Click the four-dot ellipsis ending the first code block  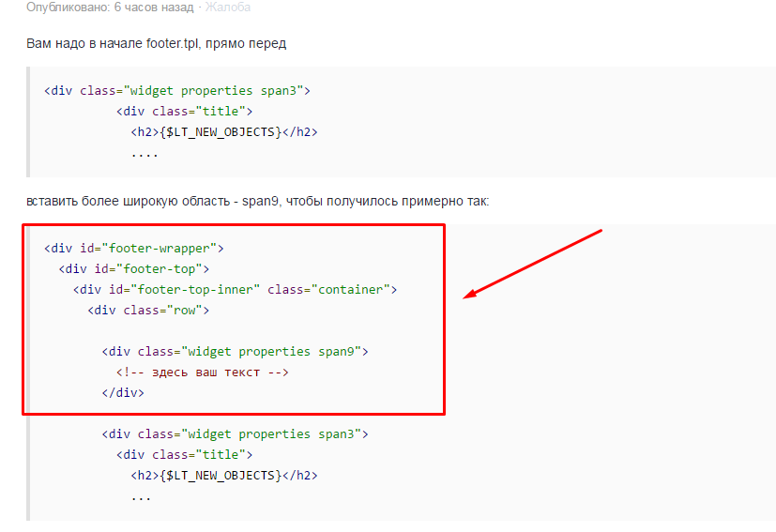point(145,153)
